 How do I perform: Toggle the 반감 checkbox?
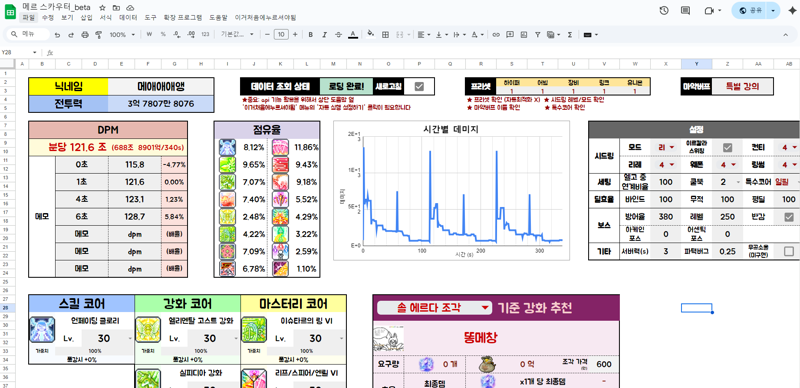coord(789,217)
